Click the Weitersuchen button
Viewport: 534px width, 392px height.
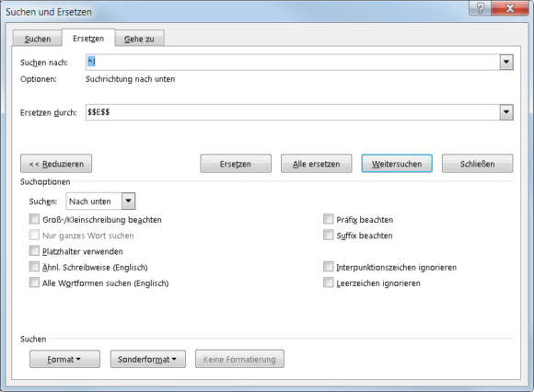click(397, 164)
